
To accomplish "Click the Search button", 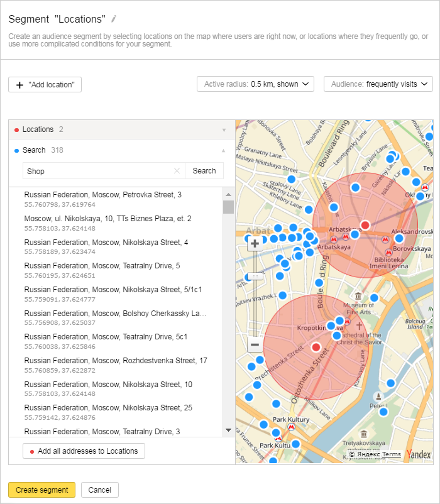I will (204, 171).
